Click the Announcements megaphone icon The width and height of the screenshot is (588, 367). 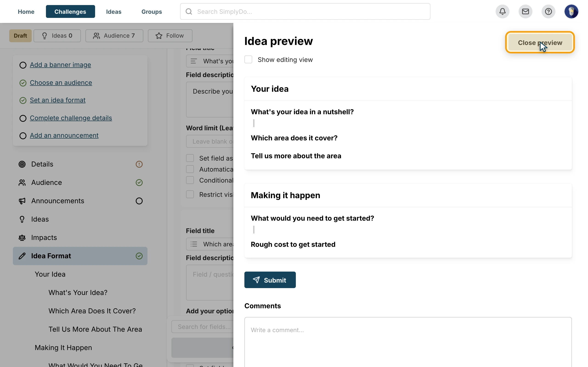click(x=22, y=201)
